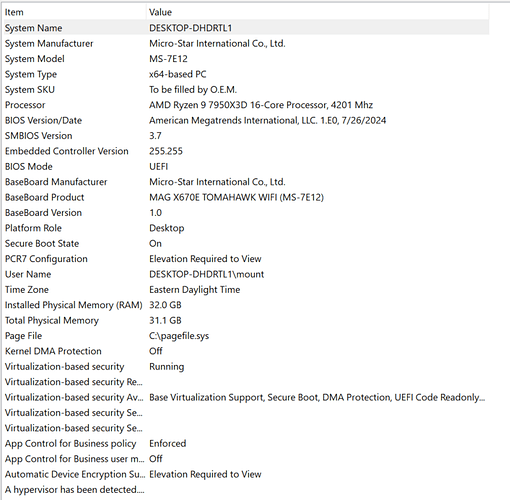Click the Item column header

[75, 12]
